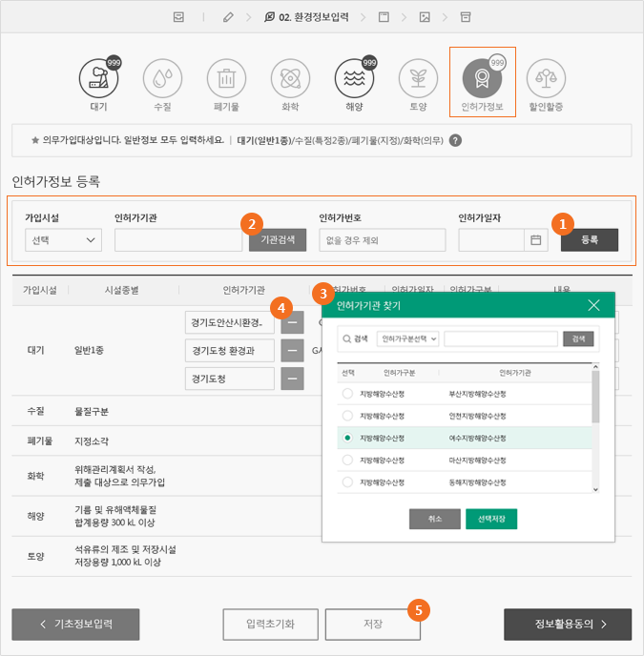Remove the 경기도청 row with minus button

click(292, 379)
